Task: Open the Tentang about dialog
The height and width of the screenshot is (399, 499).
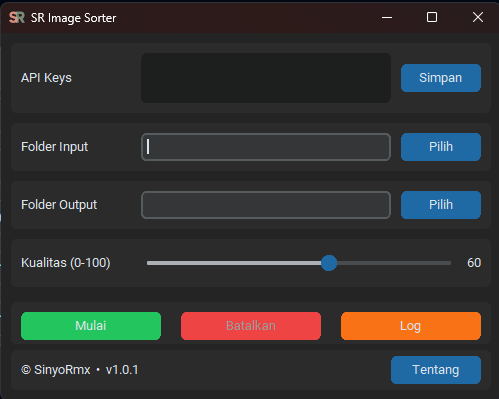Action: (x=436, y=370)
